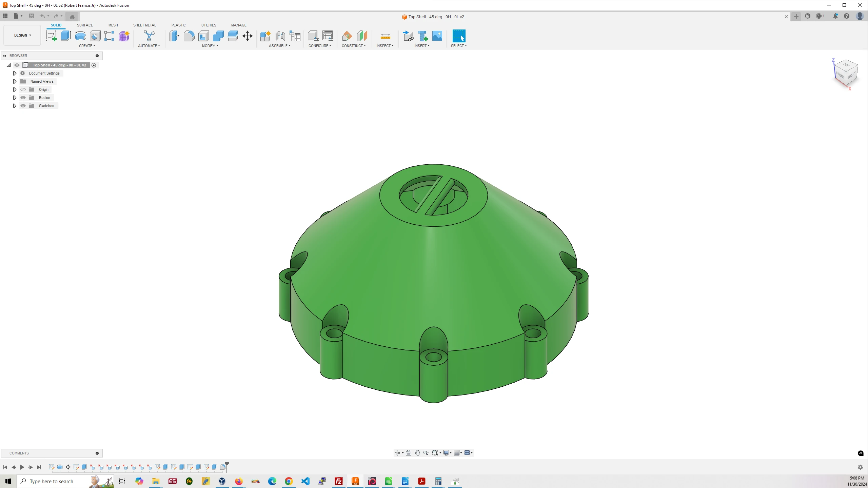Select the Pan hand tool
The height and width of the screenshot is (488, 868).
[x=417, y=453]
